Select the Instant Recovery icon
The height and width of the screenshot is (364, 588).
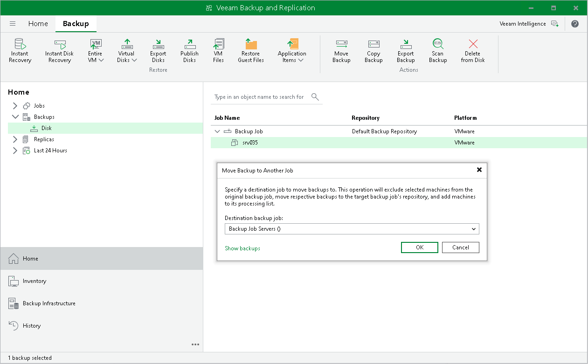pos(20,50)
